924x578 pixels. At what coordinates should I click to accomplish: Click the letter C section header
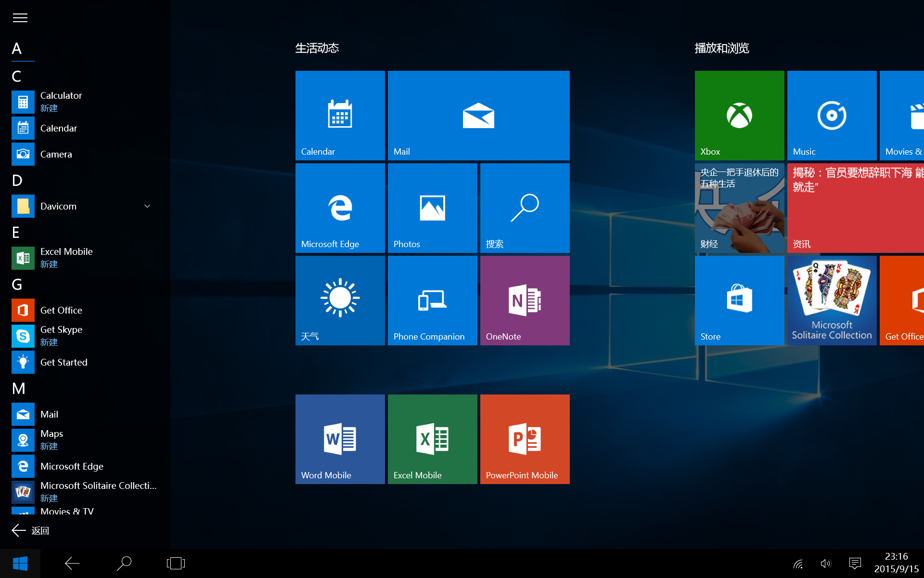[x=17, y=76]
